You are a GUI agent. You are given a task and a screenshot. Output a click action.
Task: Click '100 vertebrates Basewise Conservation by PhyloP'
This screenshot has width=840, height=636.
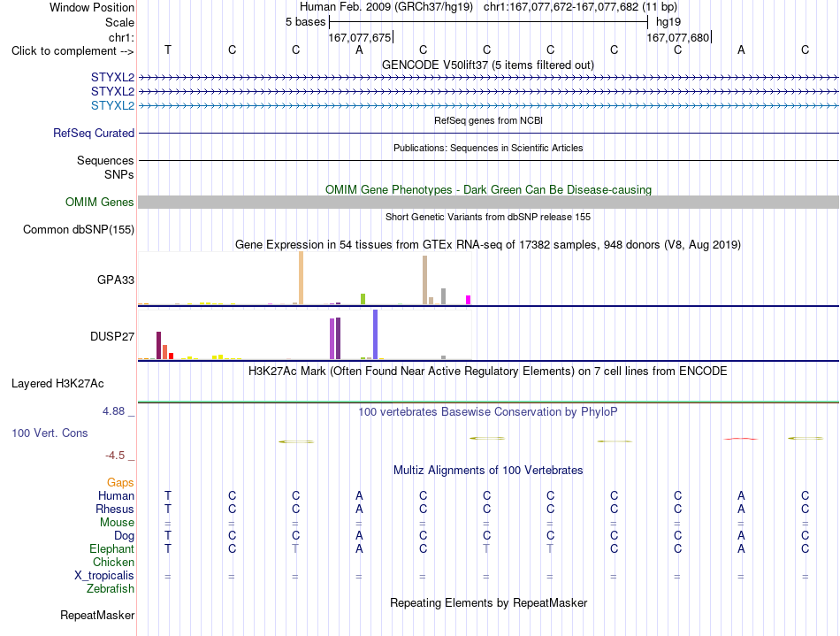pos(488,412)
